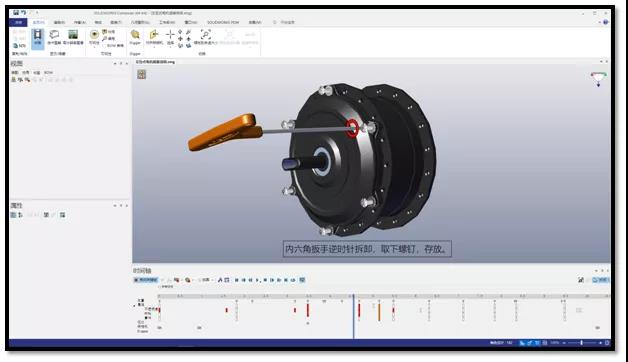The height and width of the screenshot is (362, 628).
Task: Click the compass triad in viewport corner
Action: pos(598,79)
